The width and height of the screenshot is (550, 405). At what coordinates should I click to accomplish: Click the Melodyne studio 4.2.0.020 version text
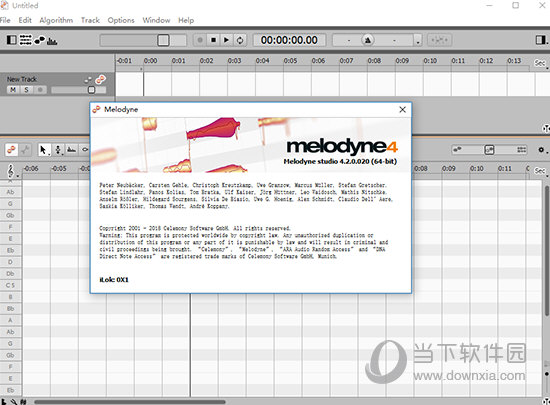point(340,161)
